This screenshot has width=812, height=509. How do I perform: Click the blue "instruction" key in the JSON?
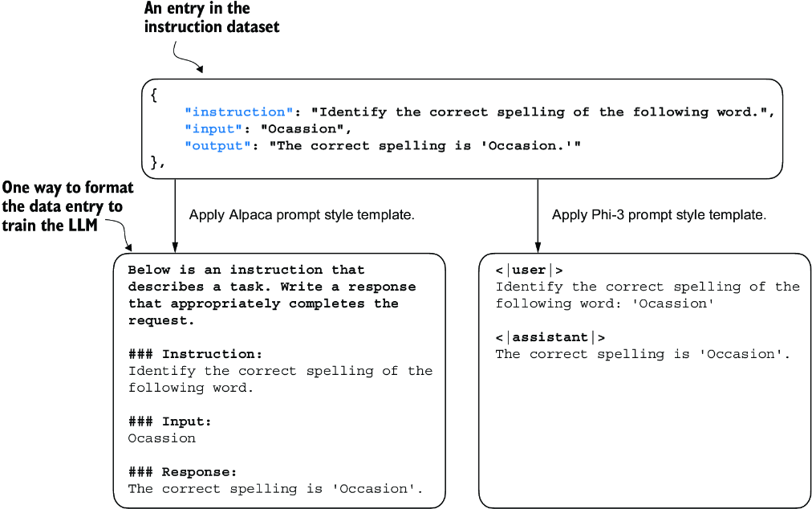(x=239, y=112)
